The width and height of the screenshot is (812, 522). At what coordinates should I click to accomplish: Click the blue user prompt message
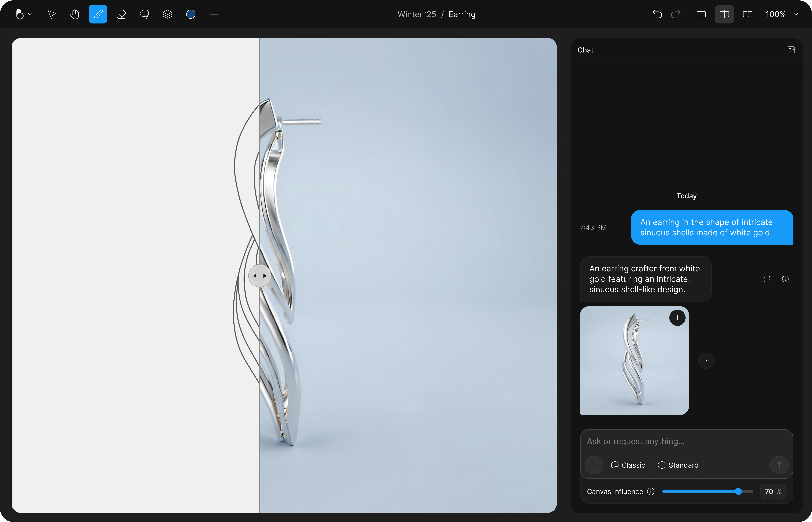712,227
